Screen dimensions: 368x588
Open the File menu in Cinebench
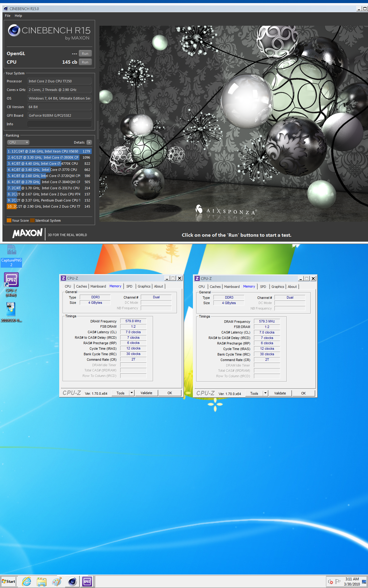(x=8, y=16)
